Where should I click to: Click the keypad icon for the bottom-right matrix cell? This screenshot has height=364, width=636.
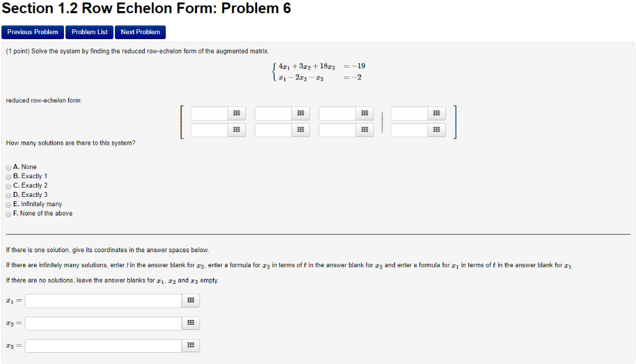[x=436, y=129]
